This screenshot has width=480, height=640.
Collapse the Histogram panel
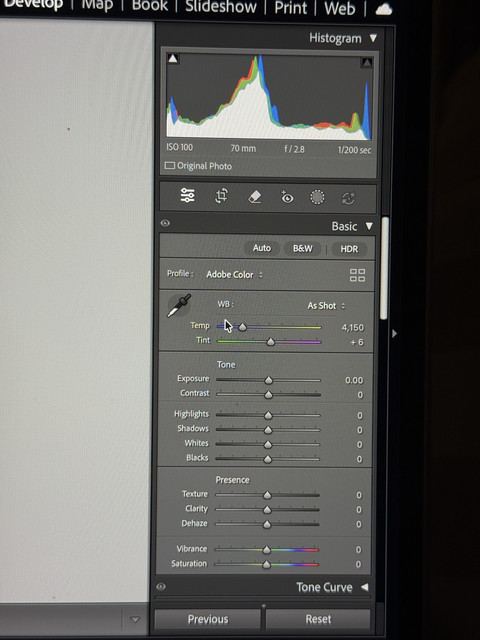pos(373,38)
